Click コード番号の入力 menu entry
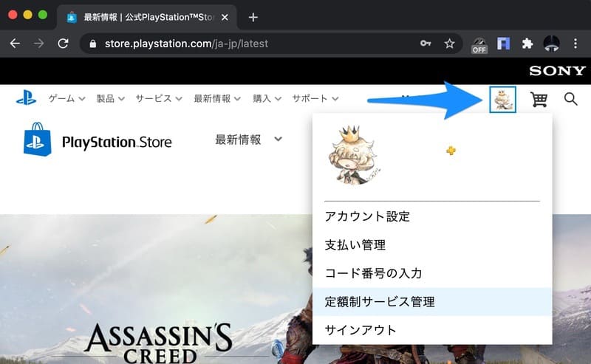The width and height of the screenshot is (591, 364). 373,273
